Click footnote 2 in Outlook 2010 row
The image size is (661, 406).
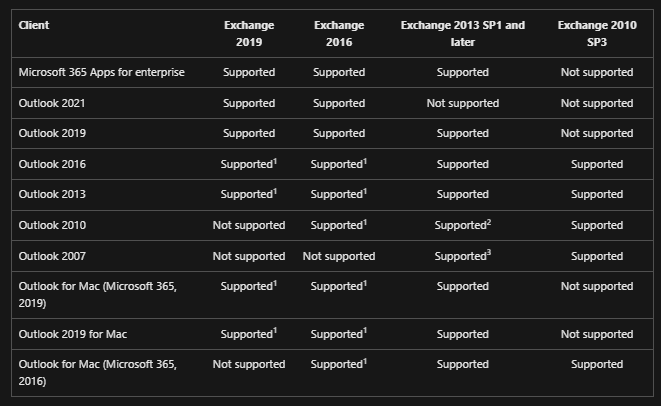click(x=489, y=222)
